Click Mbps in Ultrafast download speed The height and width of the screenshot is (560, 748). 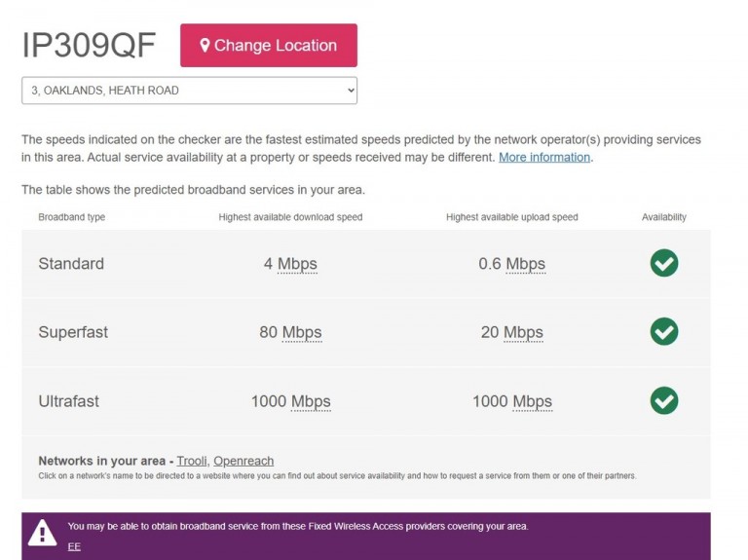(x=311, y=401)
